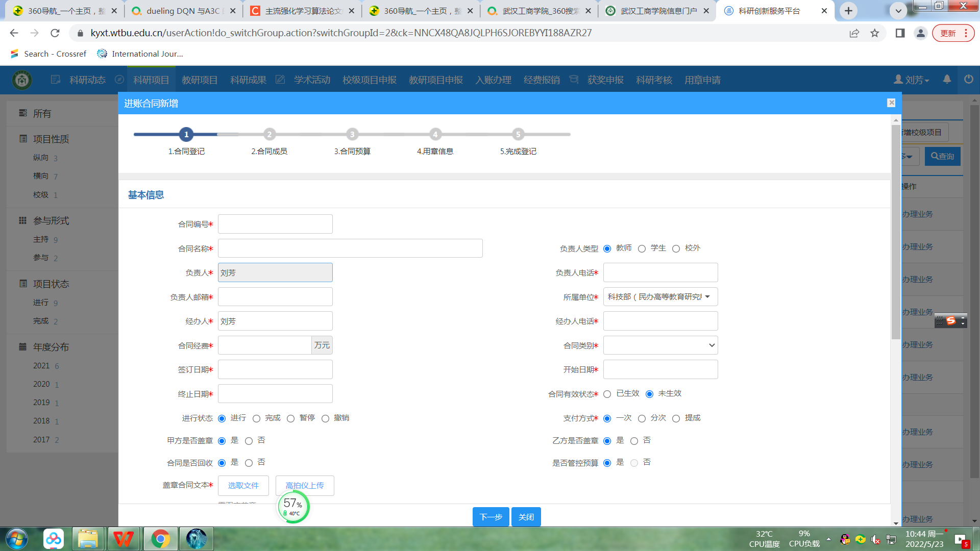The image size is (980, 551).
Task: Click the browser reload icon
Action: coord(55,33)
